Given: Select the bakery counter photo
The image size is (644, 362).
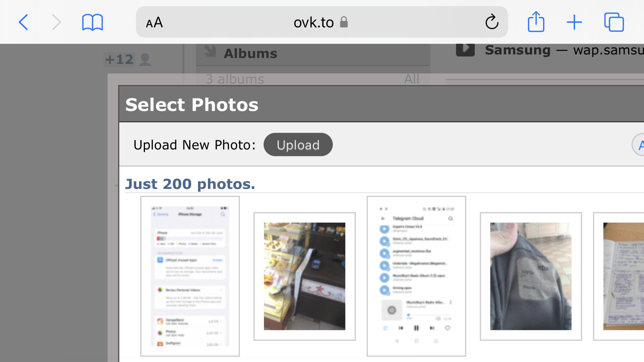Looking at the screenshot, I should tap(304, 276).
